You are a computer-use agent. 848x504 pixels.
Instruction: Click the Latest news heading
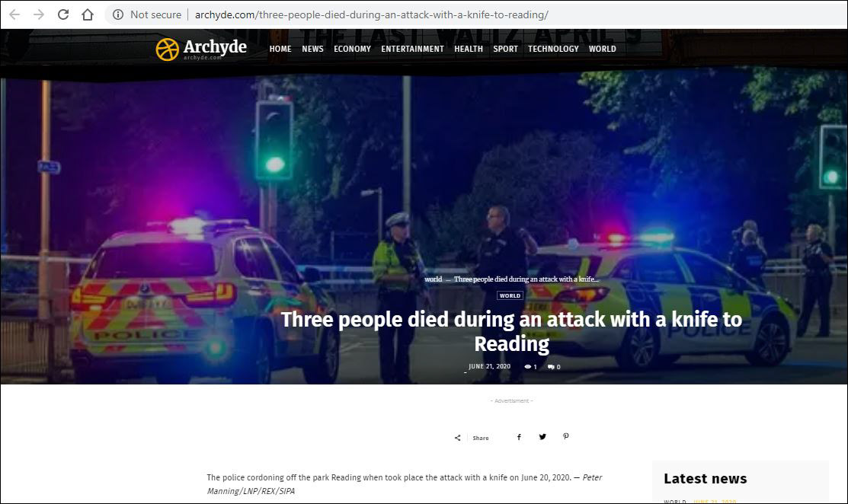point(706,479)
